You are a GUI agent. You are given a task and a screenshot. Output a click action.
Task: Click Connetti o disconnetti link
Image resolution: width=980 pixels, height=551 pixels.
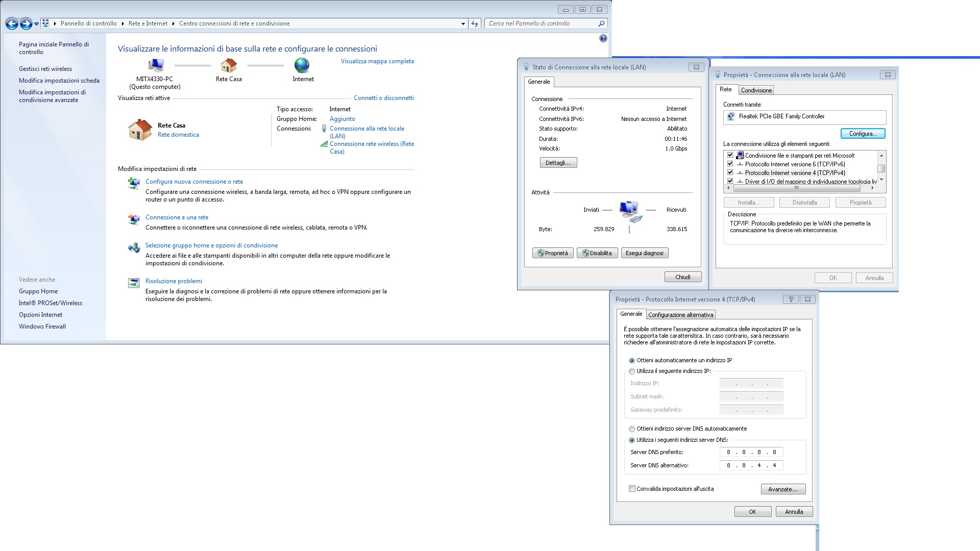[384, 98]
